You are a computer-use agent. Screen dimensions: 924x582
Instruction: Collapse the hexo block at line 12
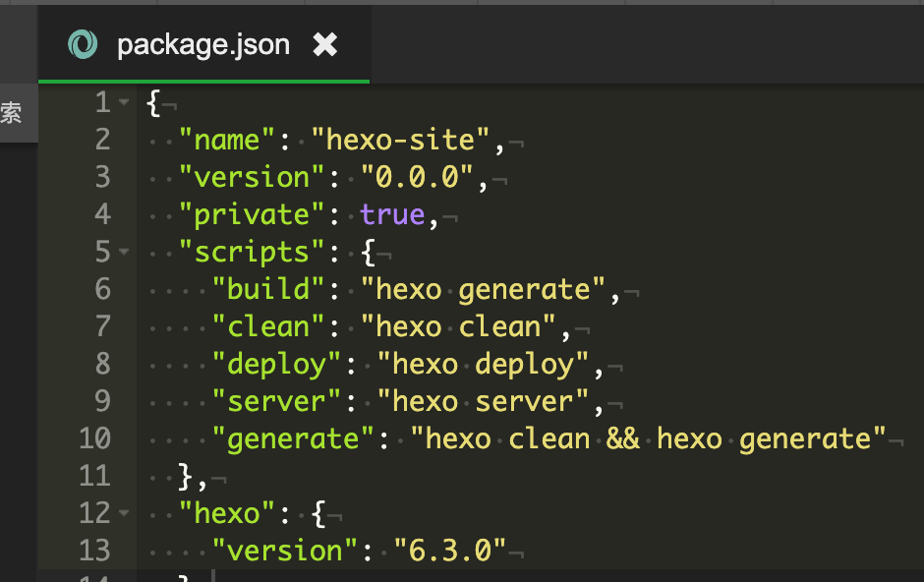(123, 513)
